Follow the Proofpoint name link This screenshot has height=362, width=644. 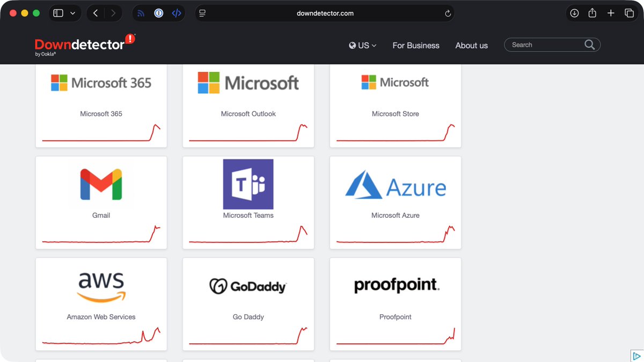(396, 317)
